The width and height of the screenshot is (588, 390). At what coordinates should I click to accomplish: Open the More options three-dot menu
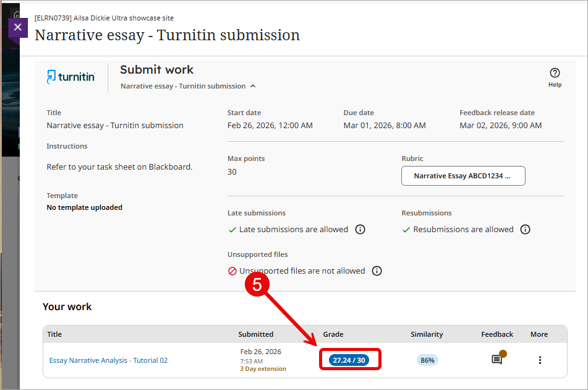540,360
